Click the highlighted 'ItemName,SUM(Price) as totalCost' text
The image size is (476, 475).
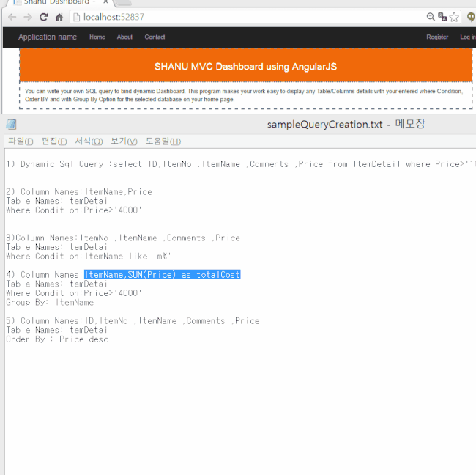[x=163, y=274]
